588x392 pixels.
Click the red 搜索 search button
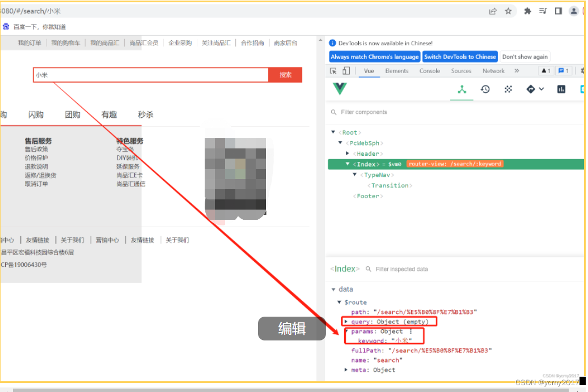(x=285, y=75)
